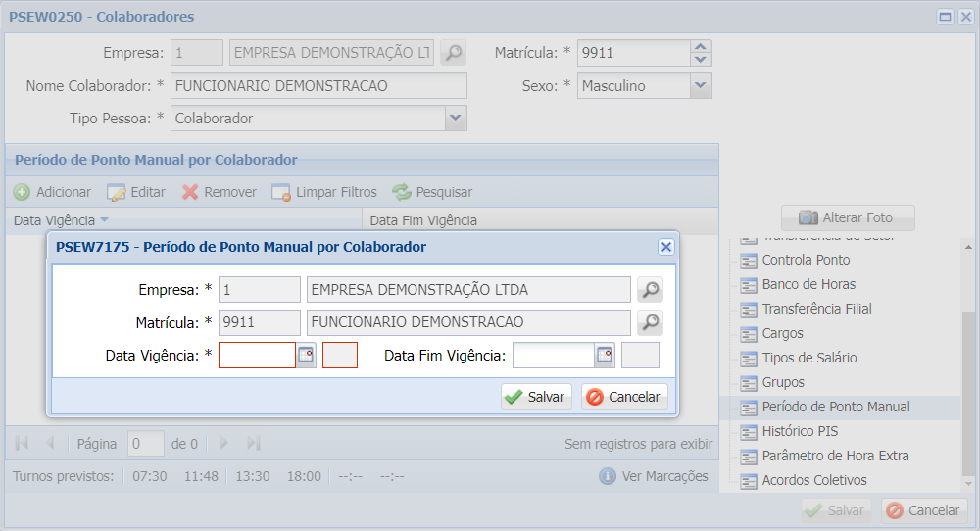Maximize the Colaboradores window
The width and height of the screenshot is (980, 531).
pos(945,17)
